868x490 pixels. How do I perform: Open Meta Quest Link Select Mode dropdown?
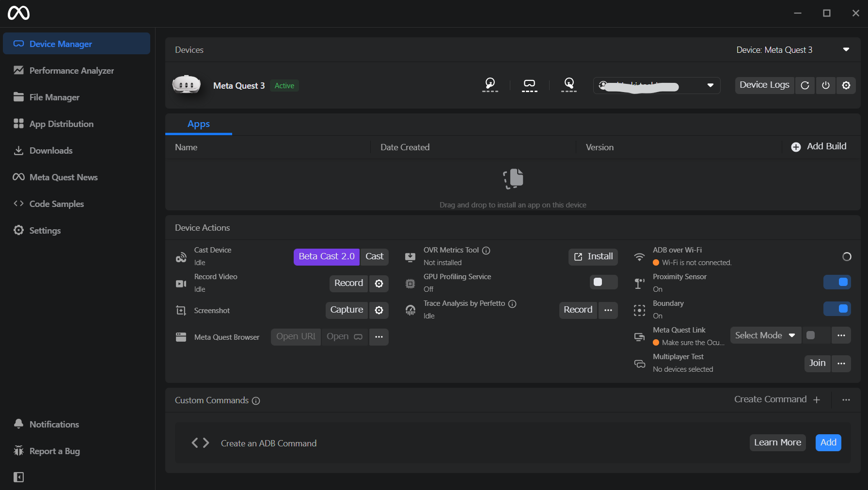coord(765,335)
